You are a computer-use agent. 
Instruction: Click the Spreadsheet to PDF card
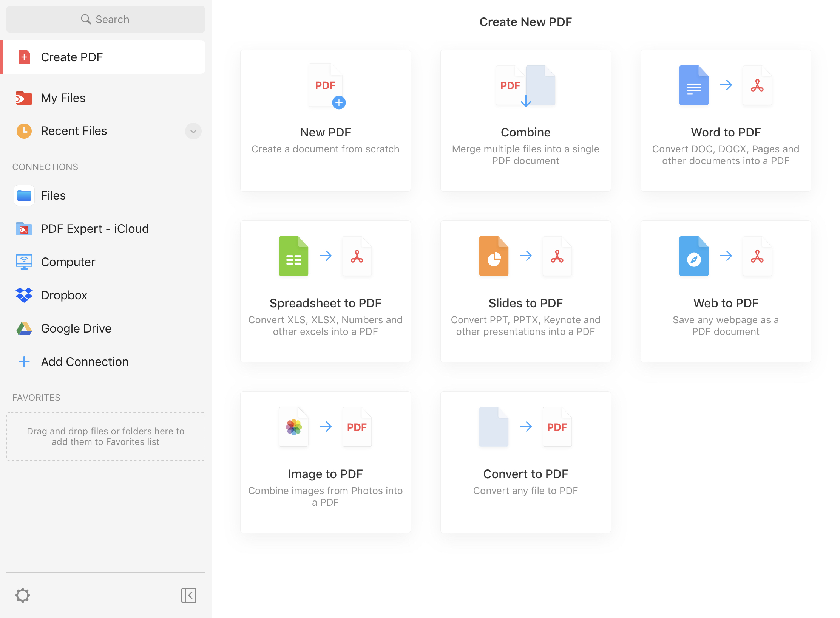click(325, 291)
